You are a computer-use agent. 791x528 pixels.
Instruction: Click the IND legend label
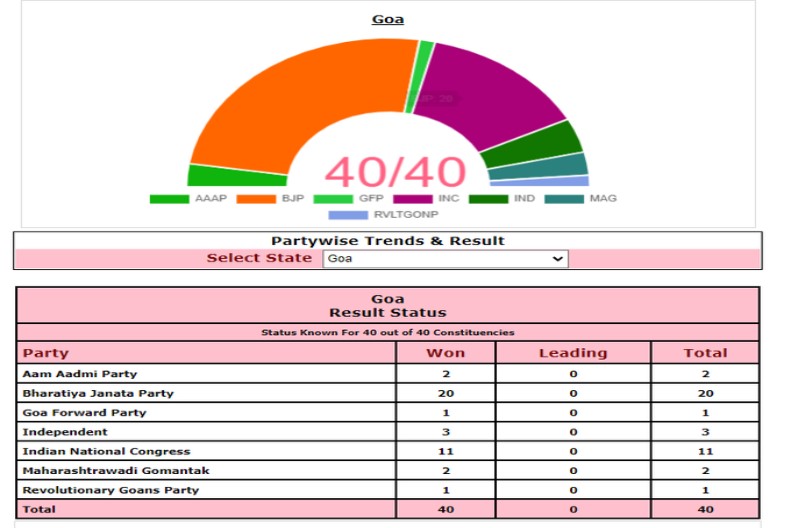(525, 199)
